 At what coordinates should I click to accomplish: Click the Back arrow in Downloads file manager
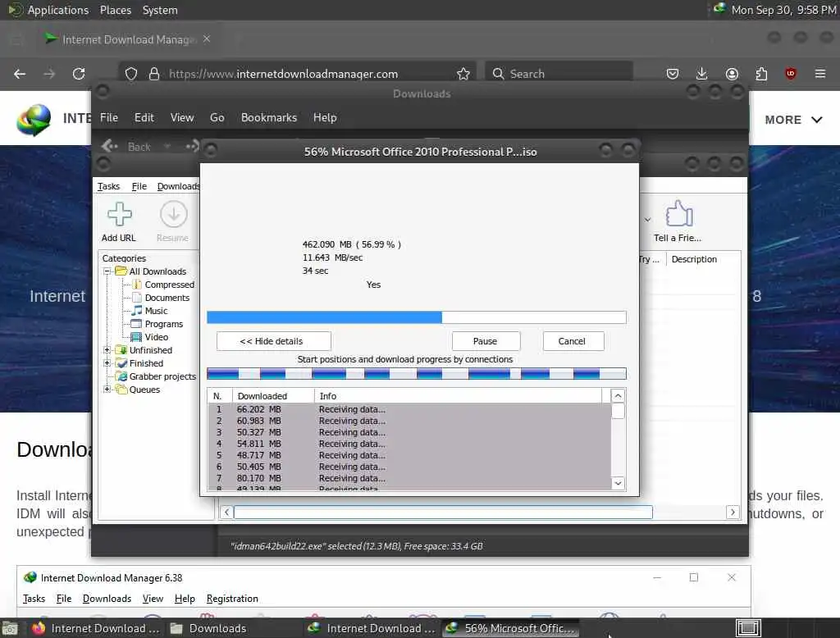[110, 146]
